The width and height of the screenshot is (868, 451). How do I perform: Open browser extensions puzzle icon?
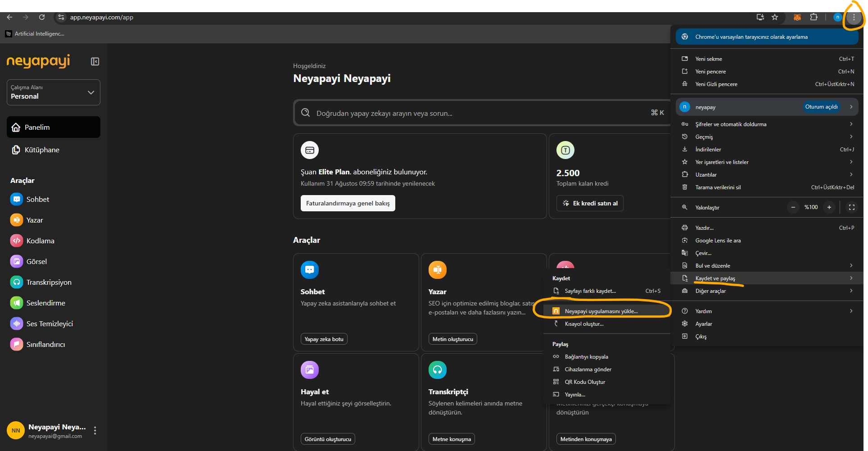(814, 17)
